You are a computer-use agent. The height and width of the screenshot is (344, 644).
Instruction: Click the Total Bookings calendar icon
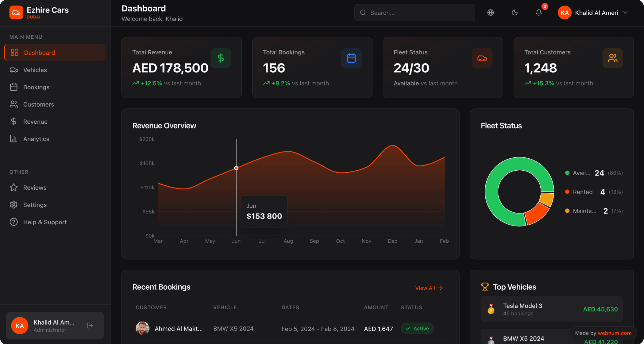351,58
